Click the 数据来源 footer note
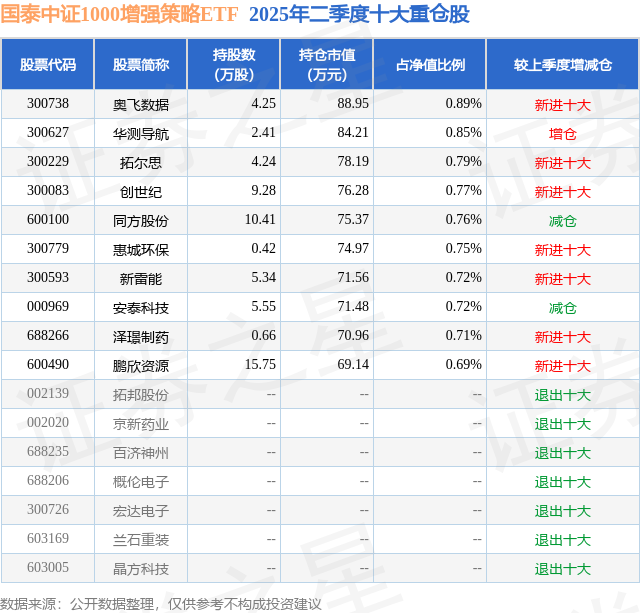 click(x=160, y=604)
